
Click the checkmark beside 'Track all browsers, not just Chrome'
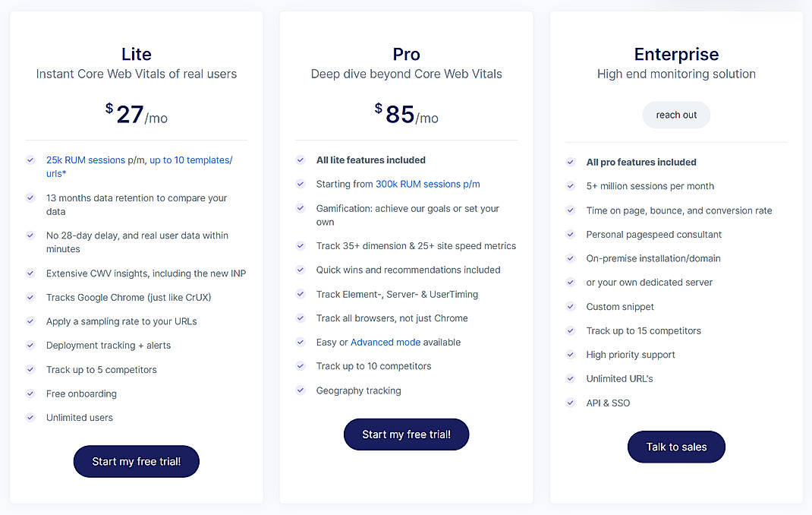301,318
